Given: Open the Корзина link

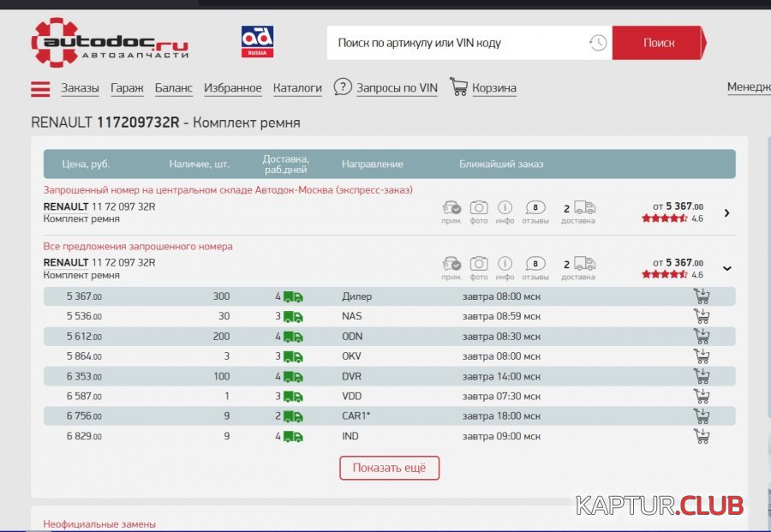Looking at the screenshot, I should pos(494,88).
